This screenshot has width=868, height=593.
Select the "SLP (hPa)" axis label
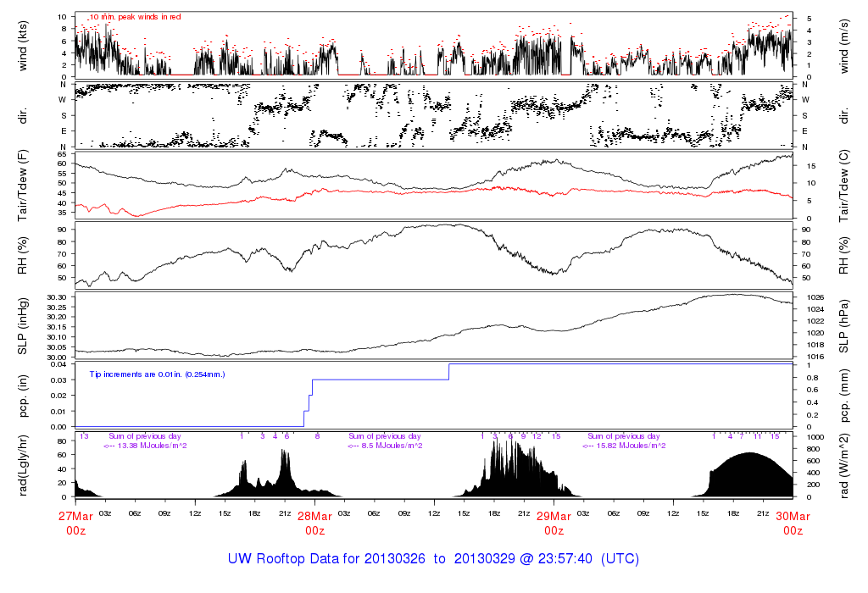click(x=844, y=326)
